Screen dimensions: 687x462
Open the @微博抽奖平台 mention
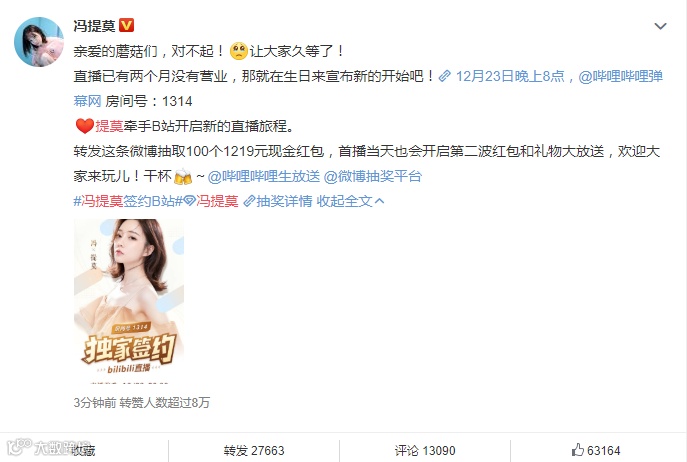pos(373,176)
